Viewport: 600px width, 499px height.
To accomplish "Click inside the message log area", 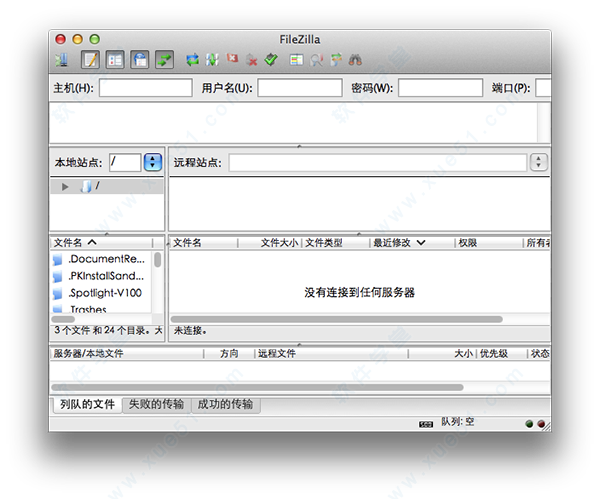I will (294, 122).
